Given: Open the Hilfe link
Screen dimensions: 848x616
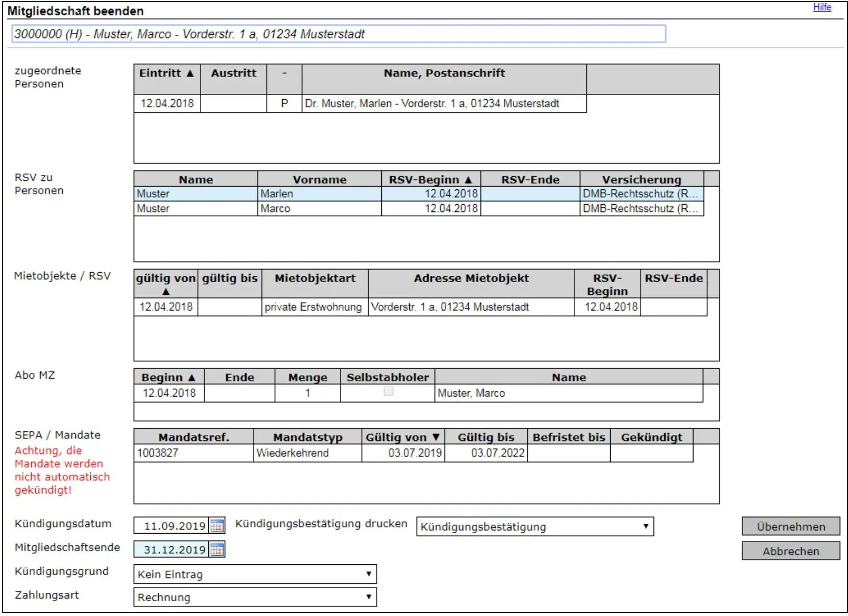Looking at the screenshot, I should (822, 7).
